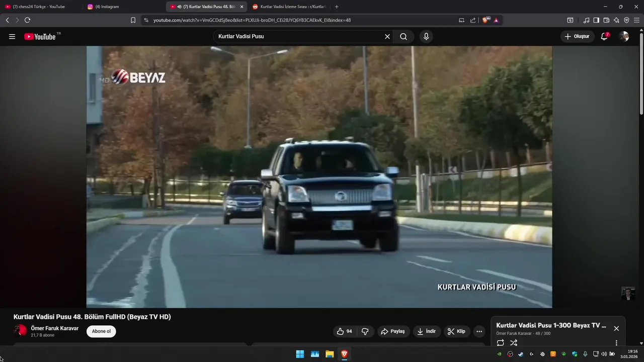Open the volume tray icon
Screen dimensions: 644x362
[x=604, y=354]
